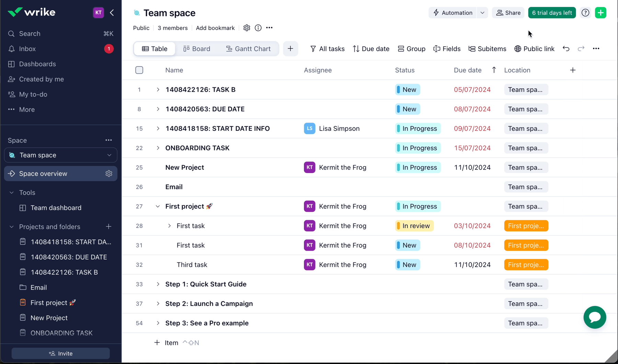
Task: Switch to the Board view tab
Action: coord(197,49)
